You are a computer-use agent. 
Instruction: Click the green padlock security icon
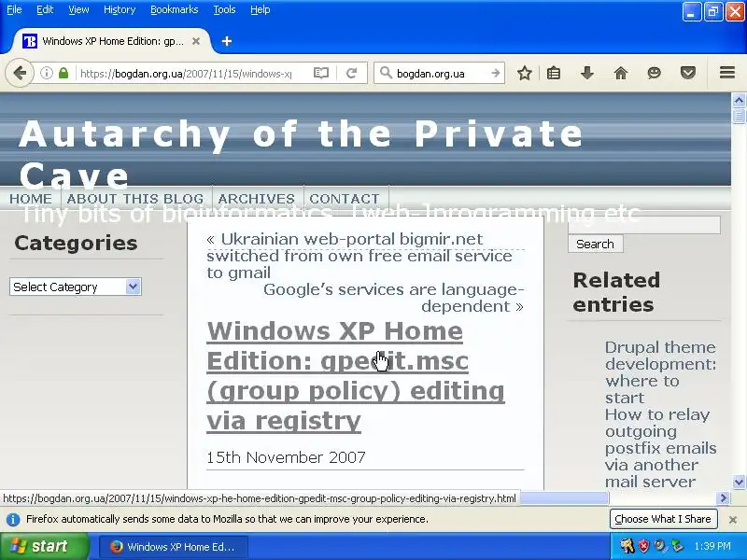click(x=63, y=74)
